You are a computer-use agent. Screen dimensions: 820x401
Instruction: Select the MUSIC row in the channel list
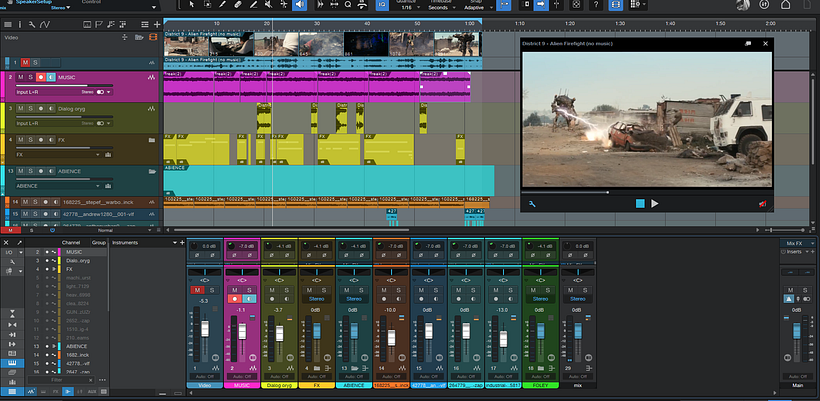click(66, 252)
